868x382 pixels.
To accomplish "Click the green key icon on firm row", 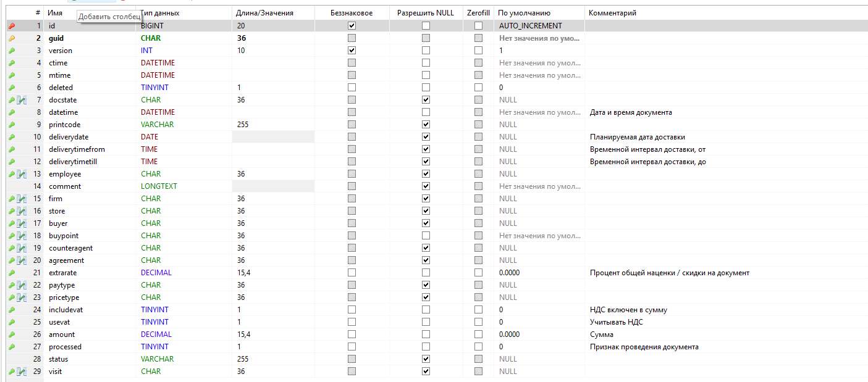I will [x=11, y=199].
